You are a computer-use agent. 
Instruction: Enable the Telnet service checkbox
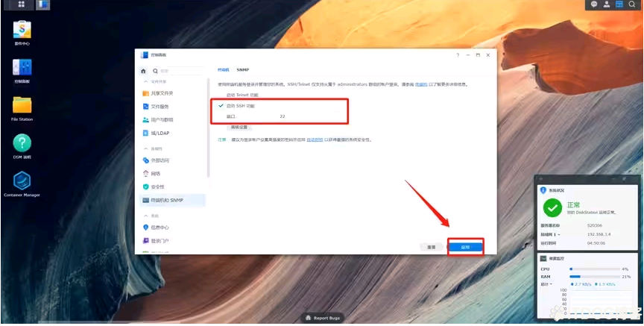coord(221,95)
